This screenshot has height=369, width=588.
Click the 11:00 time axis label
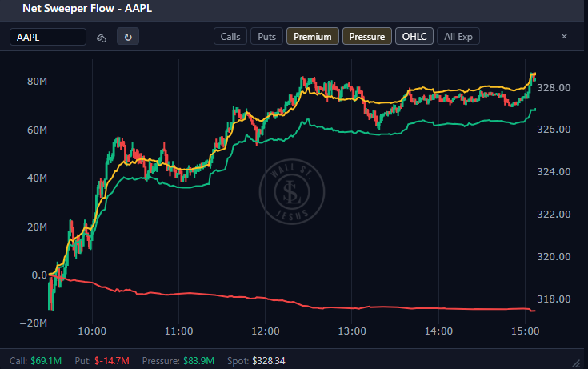(179, 331)
